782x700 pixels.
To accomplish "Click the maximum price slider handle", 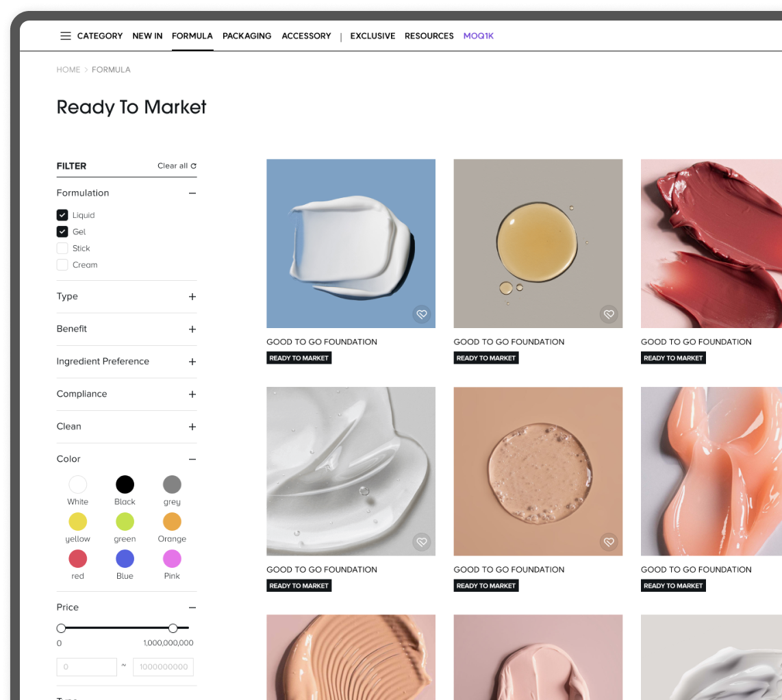I will (x=173, y=628).
